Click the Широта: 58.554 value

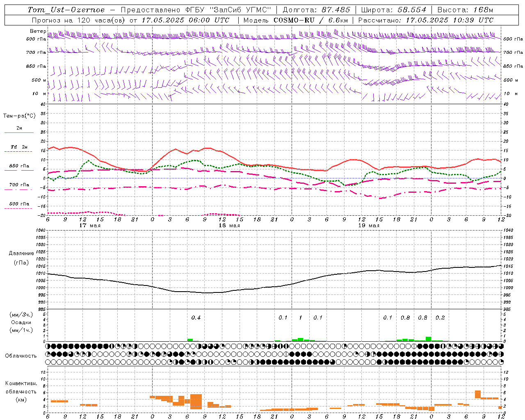click(393, 10)
